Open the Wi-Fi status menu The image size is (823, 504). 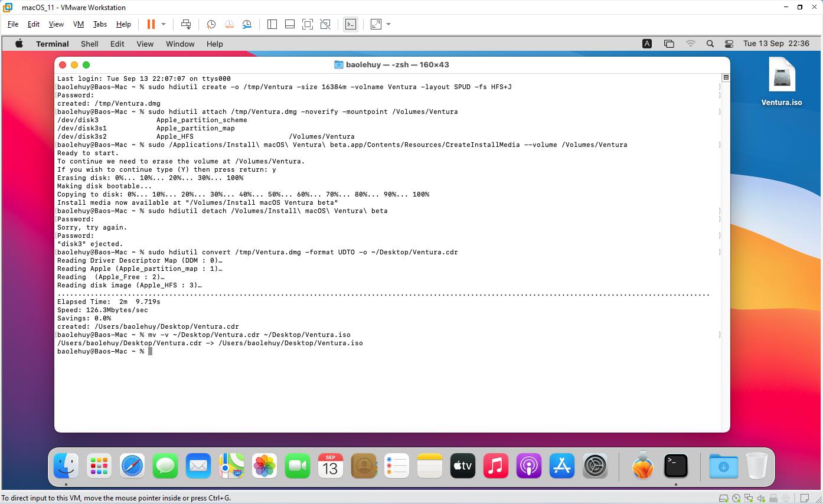[690, 44]
